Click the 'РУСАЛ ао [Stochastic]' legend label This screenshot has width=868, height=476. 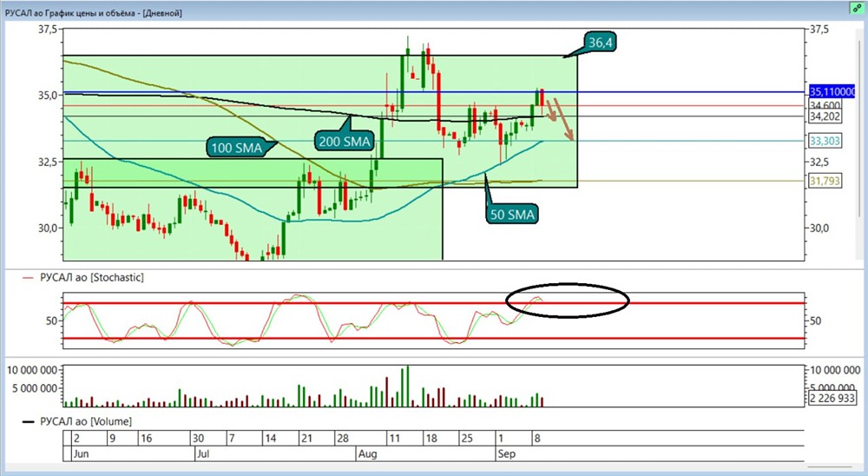pos(92,278)
